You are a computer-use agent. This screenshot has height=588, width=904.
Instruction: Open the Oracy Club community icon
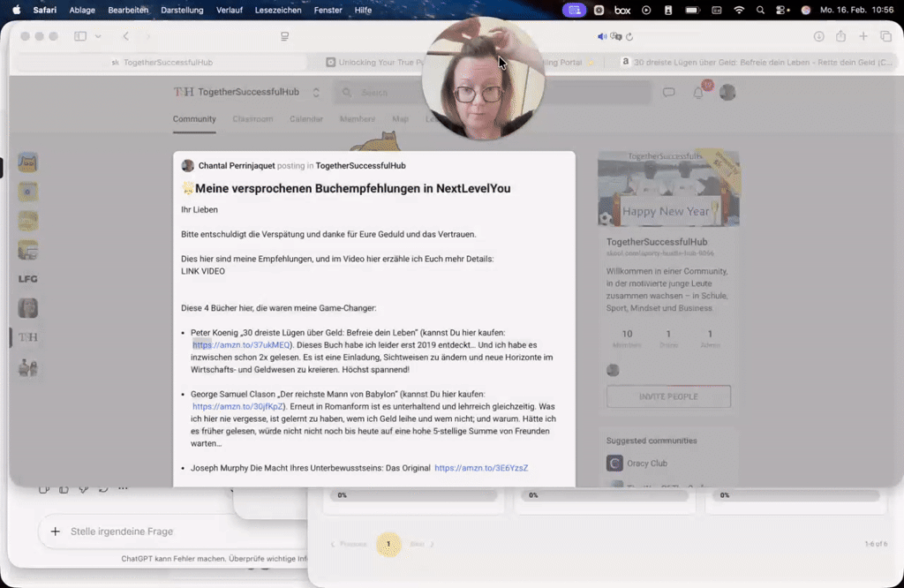click(614, 463)
